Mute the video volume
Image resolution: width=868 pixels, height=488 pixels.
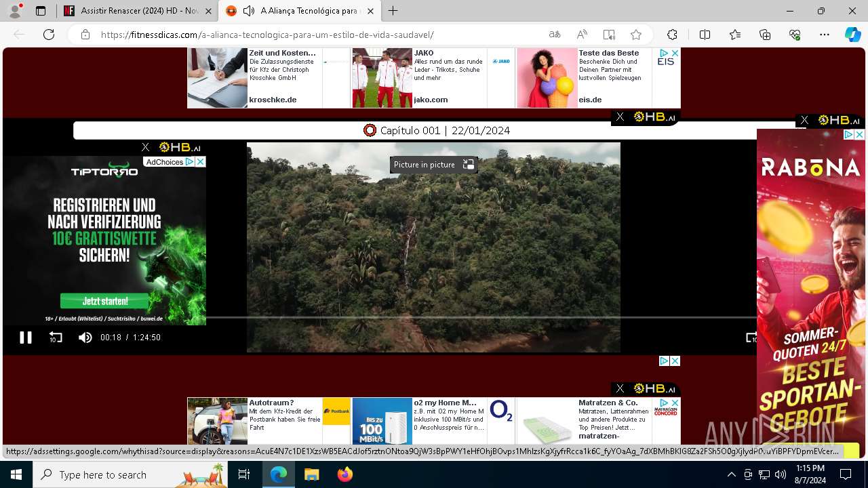point(85,338)
